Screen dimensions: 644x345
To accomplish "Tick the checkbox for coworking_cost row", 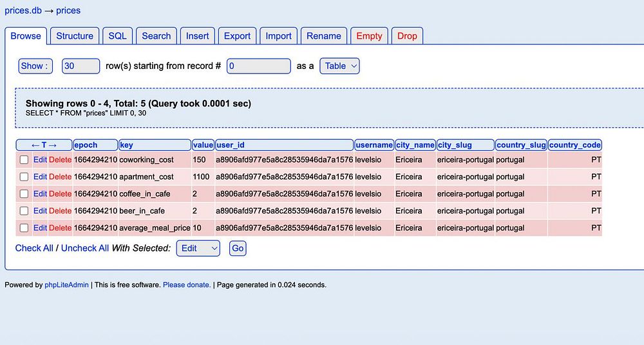I will (x=24, y=159).
